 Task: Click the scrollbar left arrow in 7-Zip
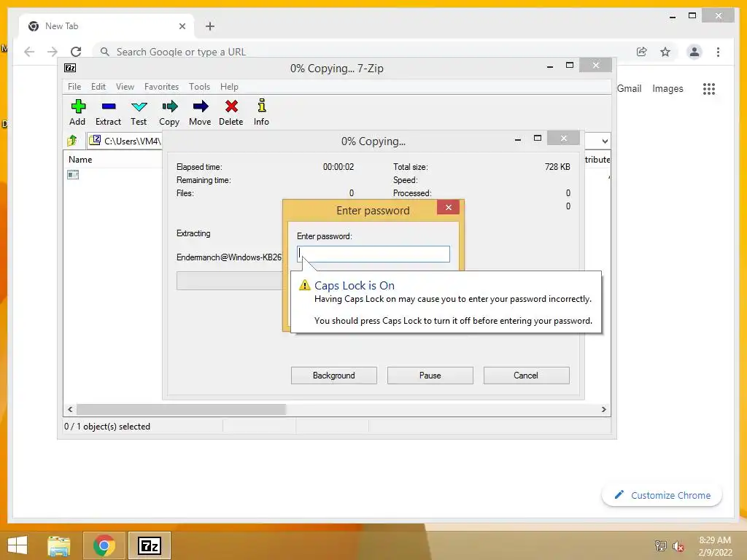click(70, 410)
